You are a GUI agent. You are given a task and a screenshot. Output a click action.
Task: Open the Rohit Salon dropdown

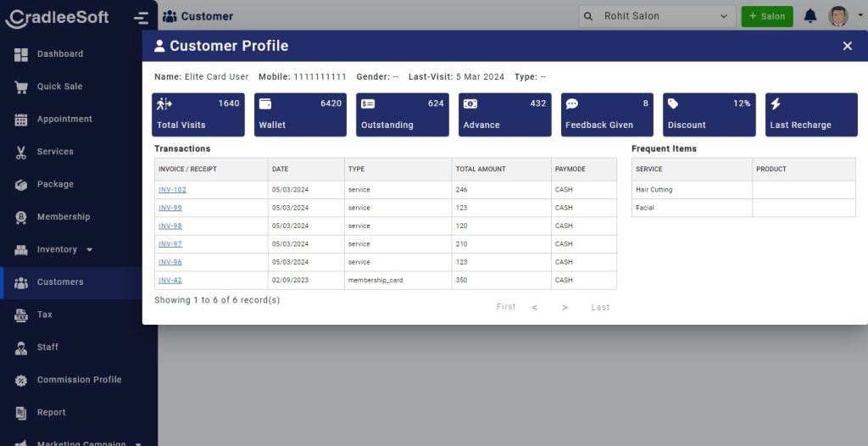point(658,16)
